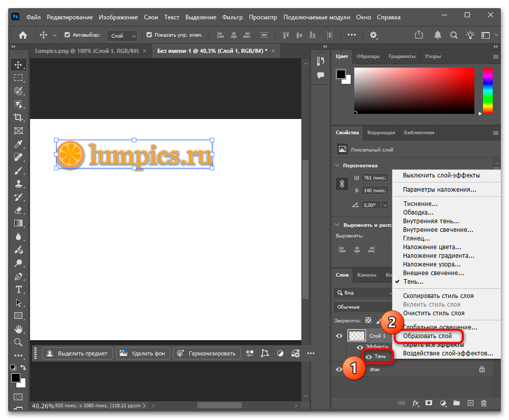The width and height of the screenshot is (509, 420).
Task: Open the Color panel options menu
Action: click(x=495, y=57)
